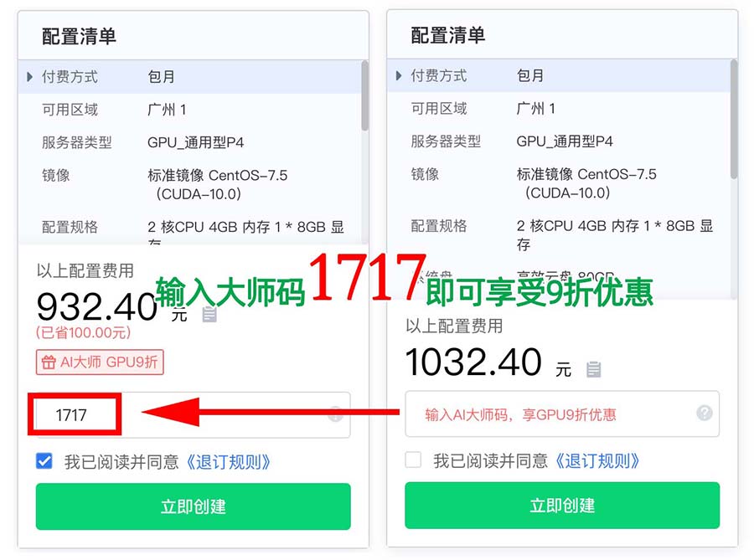This screenshot has width=754, height=560.
Task: Open the left 《退订规则》 link
Action: click(x=229, y=462)
